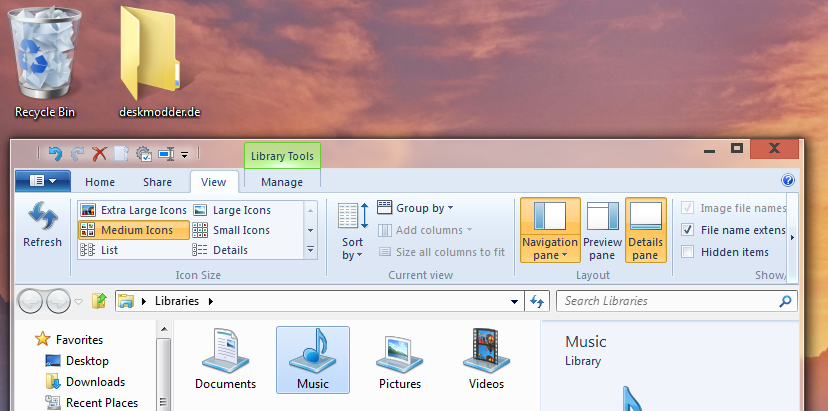Click the Libraries icon in address bar
This screenshot has height=411, width=828.
click(x=126, y=301)
